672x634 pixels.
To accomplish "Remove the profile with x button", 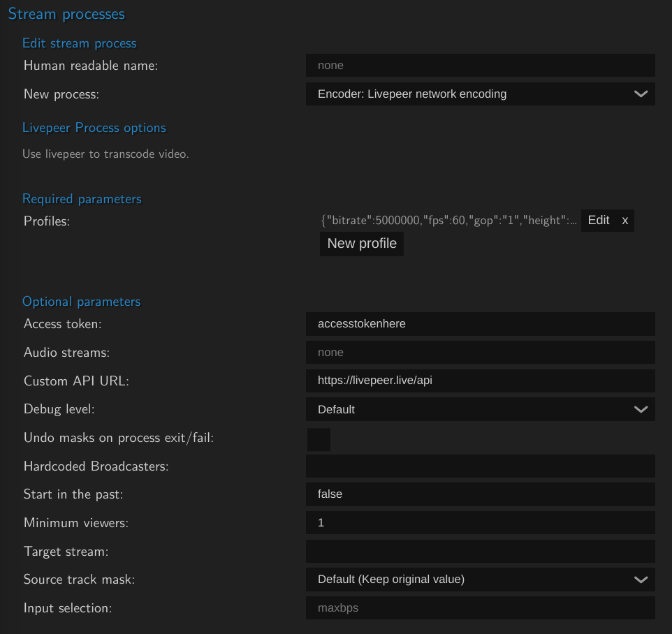I will coord(625,221).
